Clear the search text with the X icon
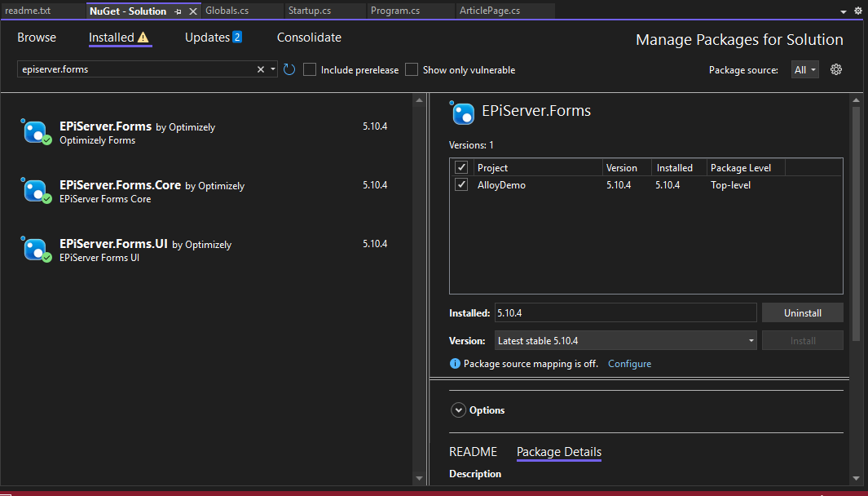Image resolution: width=868 pixels, height=496 pixels. tap(261, 70)
